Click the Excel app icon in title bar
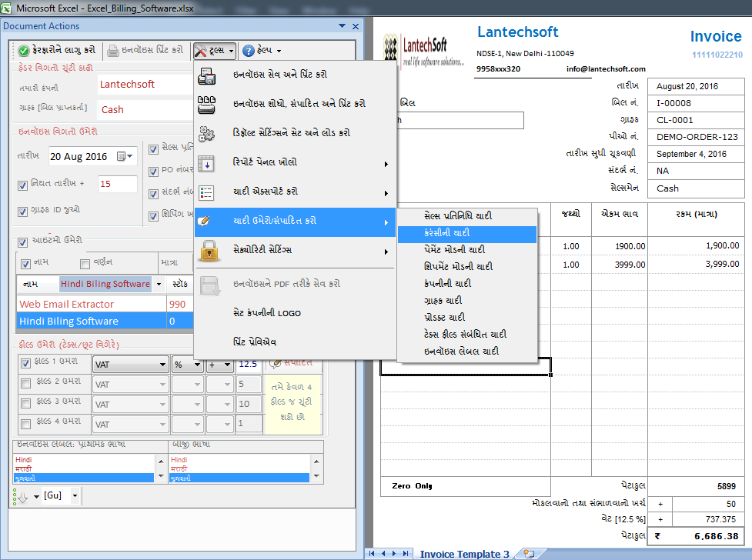 (x=5, y=8)
